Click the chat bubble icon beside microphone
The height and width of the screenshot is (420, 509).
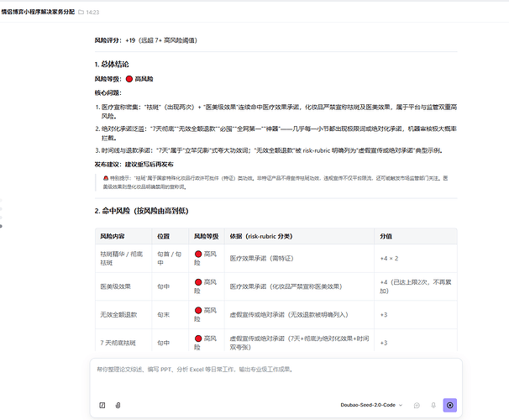(x=417, y=405)
